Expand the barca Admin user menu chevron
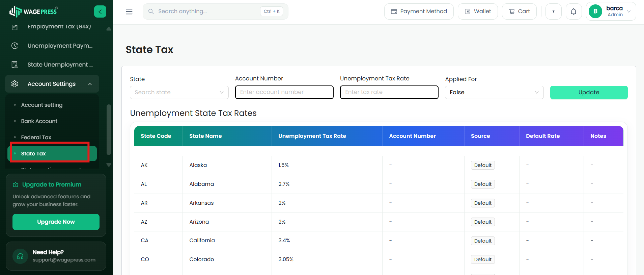644x275 pixels. [629, 11]
